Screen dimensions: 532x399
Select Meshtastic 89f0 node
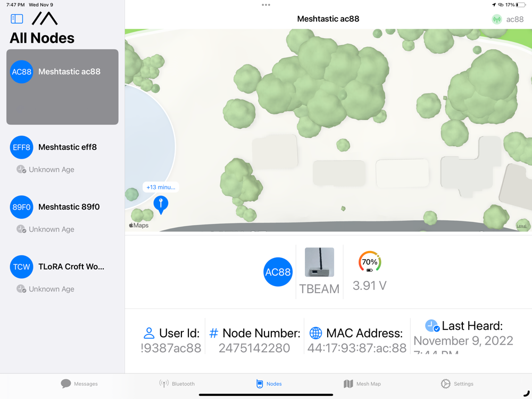[62, 214]
